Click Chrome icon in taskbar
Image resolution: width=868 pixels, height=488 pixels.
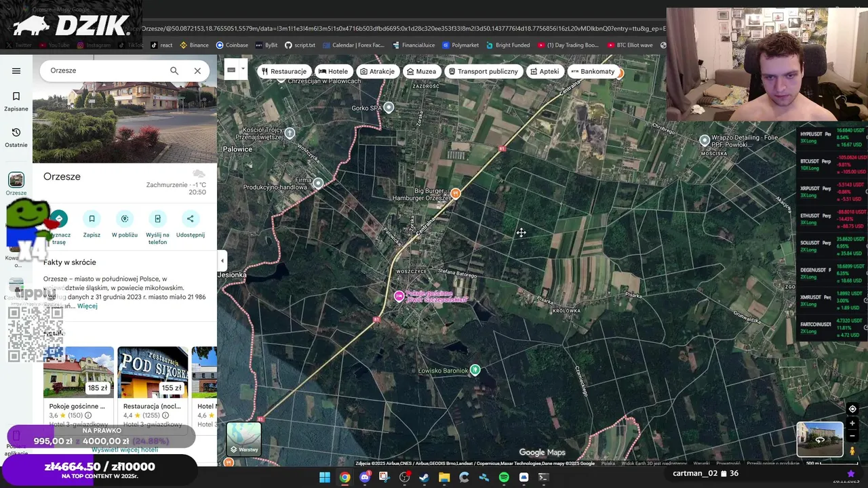click(345, 477)
